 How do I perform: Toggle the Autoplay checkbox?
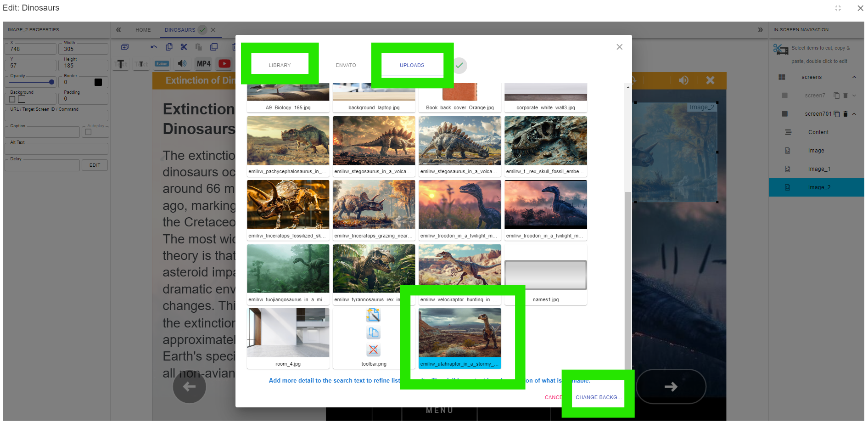[89, 132]
